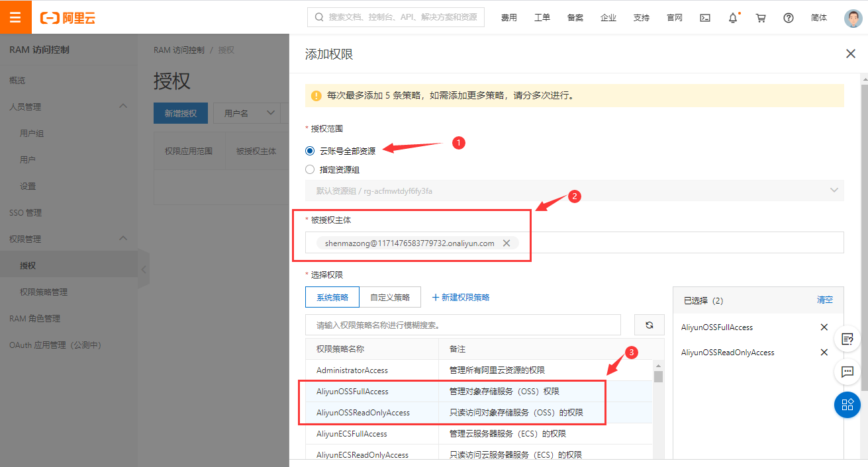Select the AliyunOSSFullAccess policy row

479,391
